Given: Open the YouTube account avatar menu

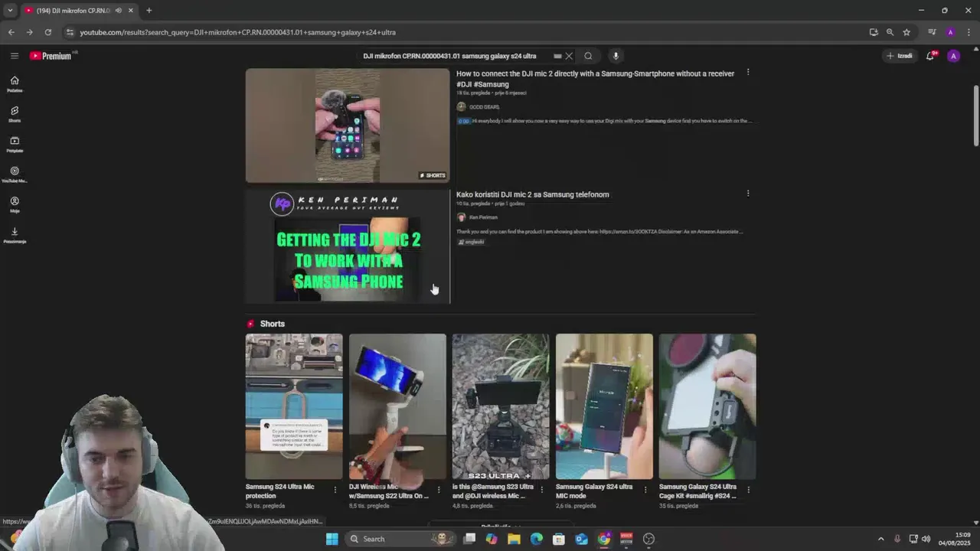Looking at the screenshot, I should point(953,56).
